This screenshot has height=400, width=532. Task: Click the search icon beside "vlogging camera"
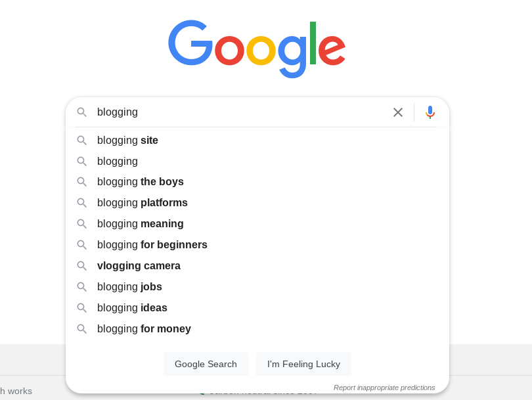82,265
